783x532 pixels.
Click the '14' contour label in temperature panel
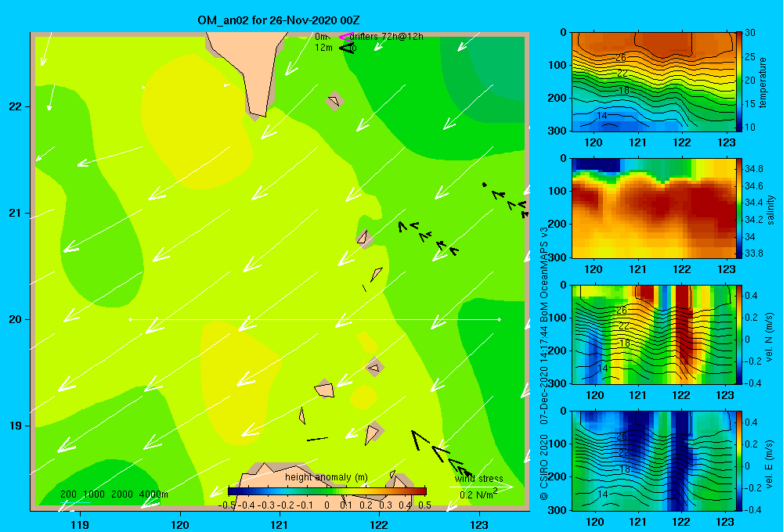click(x=602, y=115)
